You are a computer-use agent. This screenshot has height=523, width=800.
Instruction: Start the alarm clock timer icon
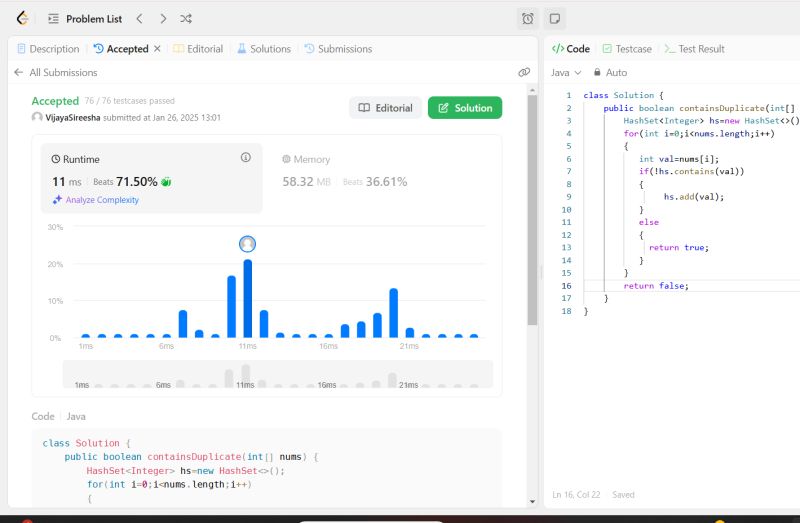pos(528,18)
